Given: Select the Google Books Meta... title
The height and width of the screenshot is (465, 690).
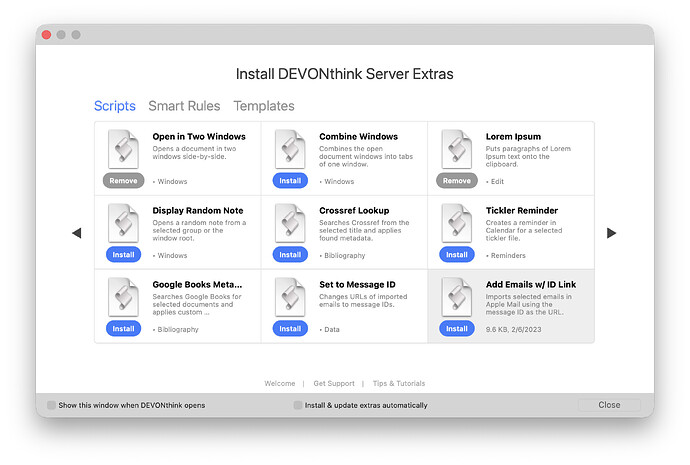Looking at the screenshot, I should [x=197, y=285].
